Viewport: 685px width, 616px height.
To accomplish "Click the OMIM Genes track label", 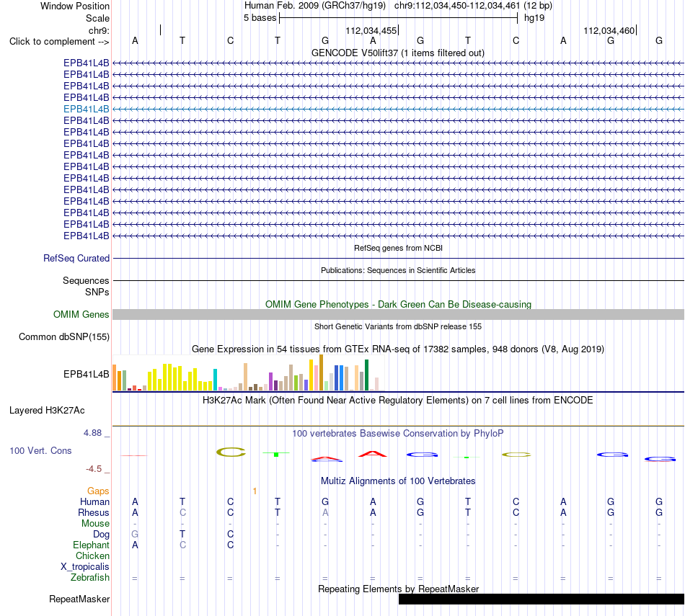I will [x=81, y=314].
